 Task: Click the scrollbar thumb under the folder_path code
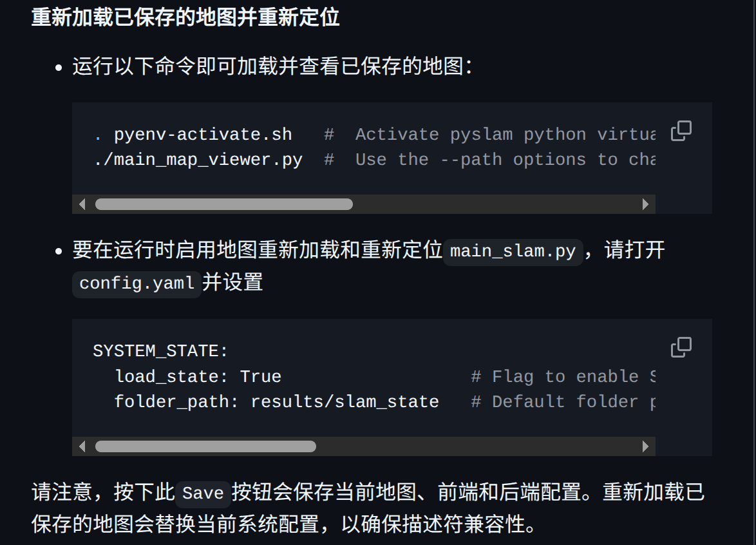pyautogui.click(x=205, y=446)
